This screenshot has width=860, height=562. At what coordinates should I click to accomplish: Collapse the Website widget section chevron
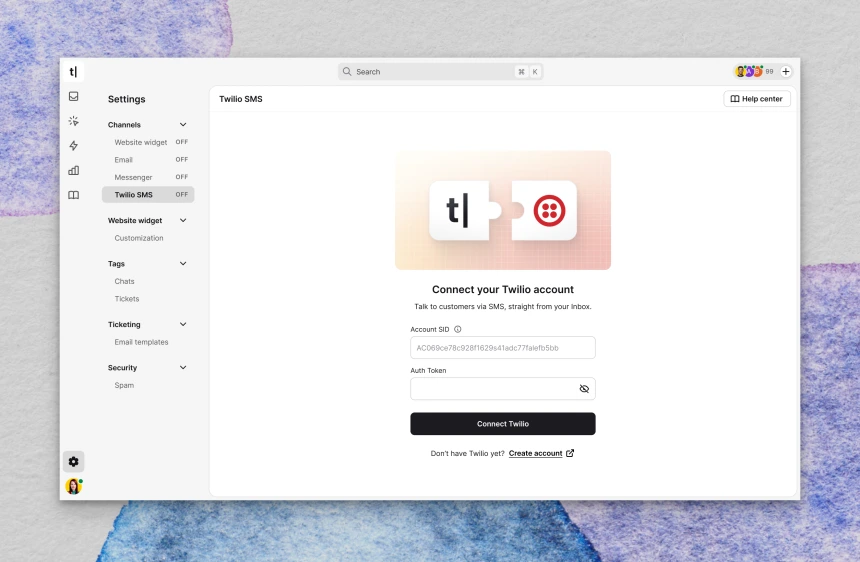pos(183,220)
